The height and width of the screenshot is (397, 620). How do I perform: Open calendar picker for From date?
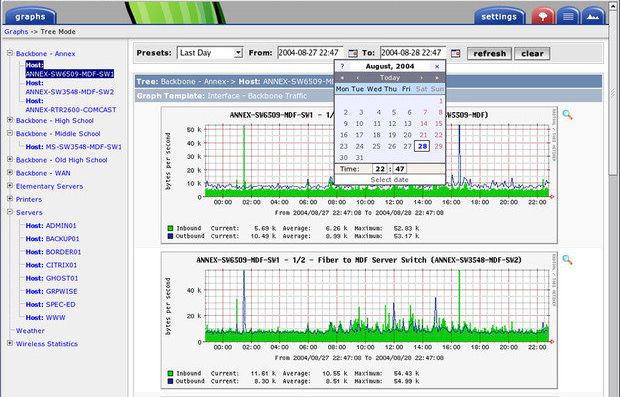(353, 53)
